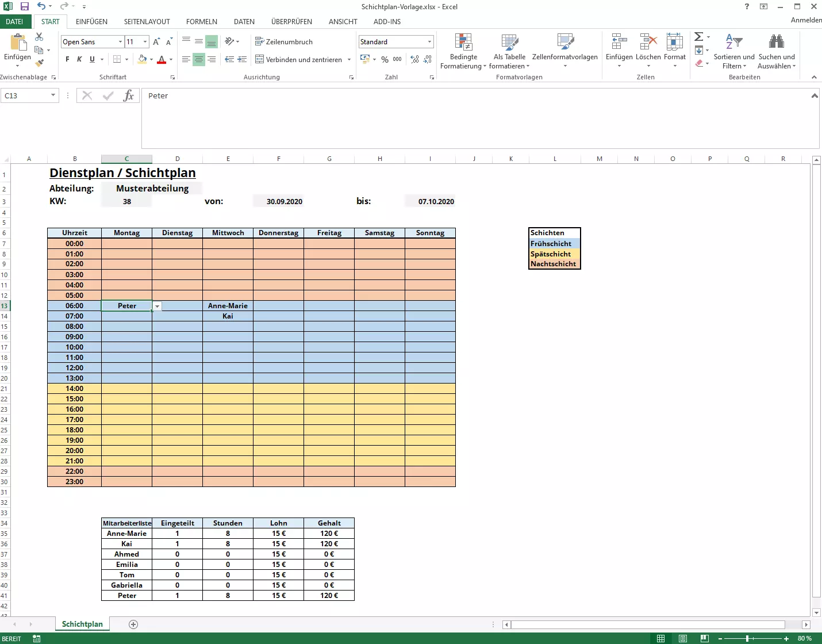Toggle italic formatting with K button

[x=79, y=59]
